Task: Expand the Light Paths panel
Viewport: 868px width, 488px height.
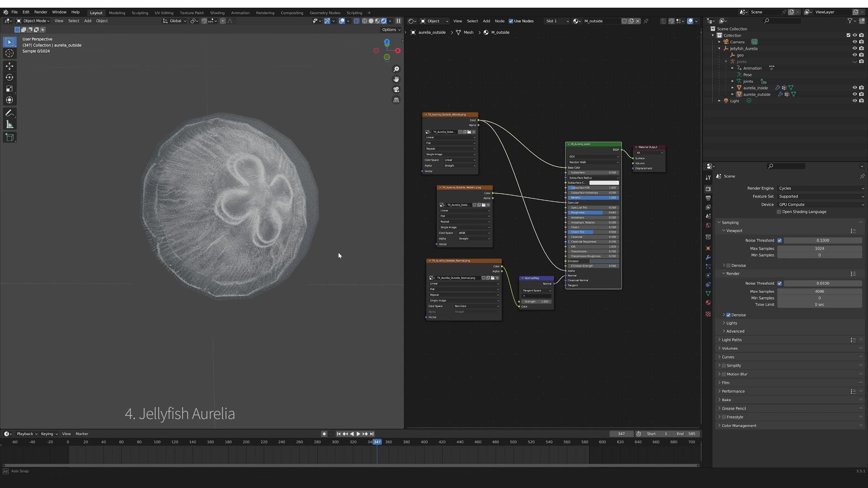Action: point(731,340)
